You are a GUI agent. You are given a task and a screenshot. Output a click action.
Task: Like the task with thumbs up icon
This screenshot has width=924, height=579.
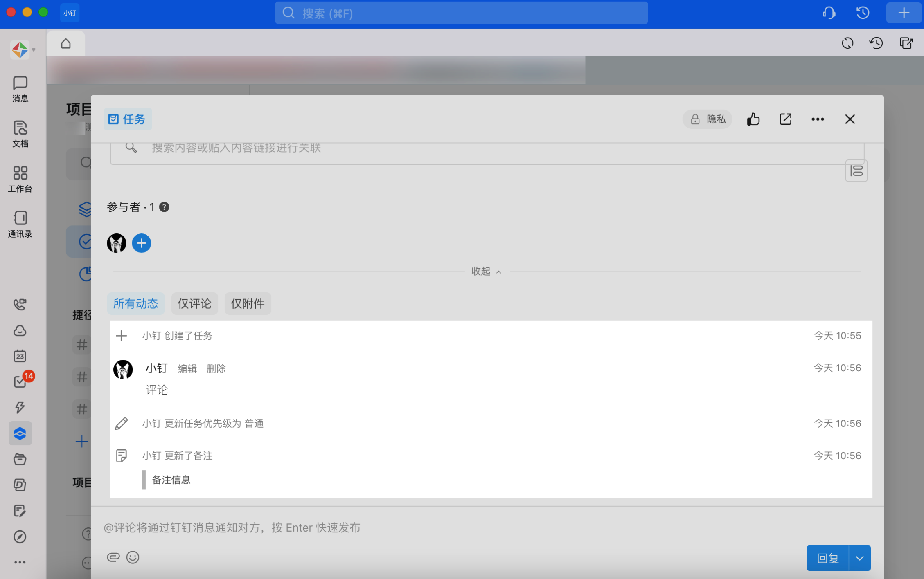point(753,119)
